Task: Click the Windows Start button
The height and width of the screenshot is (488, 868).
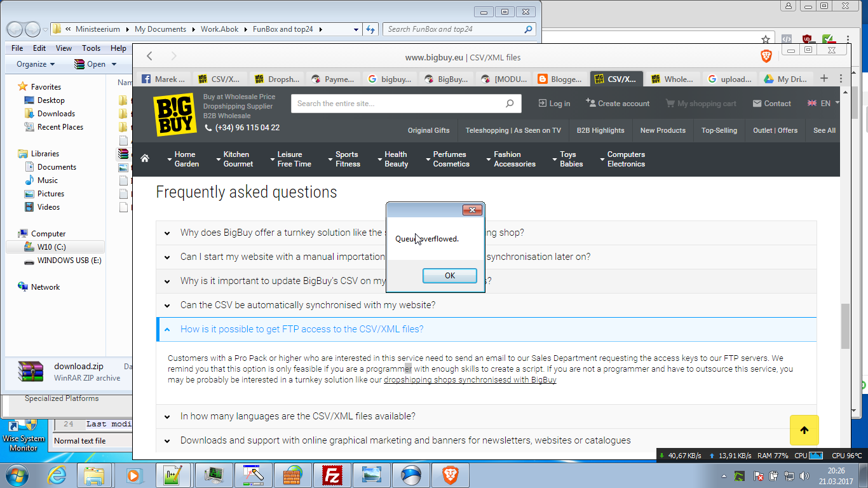Action: click(17, 475)
